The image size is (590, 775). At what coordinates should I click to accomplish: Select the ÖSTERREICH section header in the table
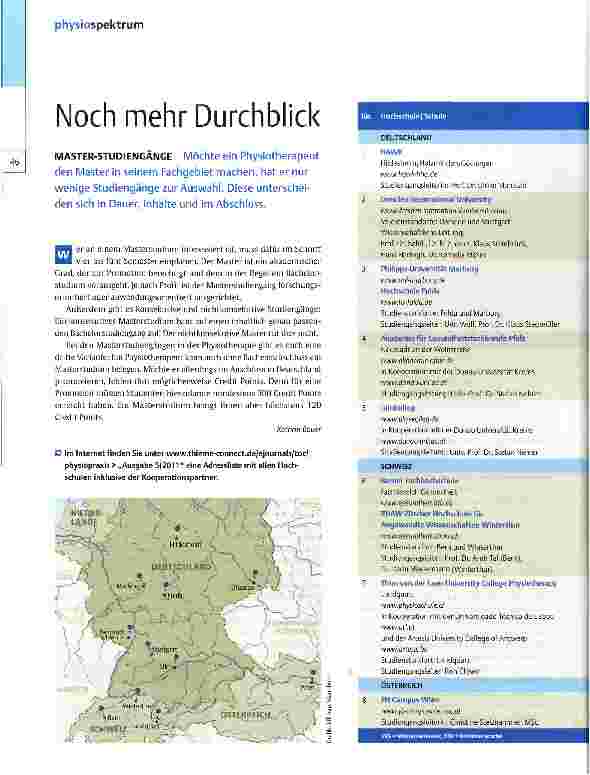(x=401, y=686)
